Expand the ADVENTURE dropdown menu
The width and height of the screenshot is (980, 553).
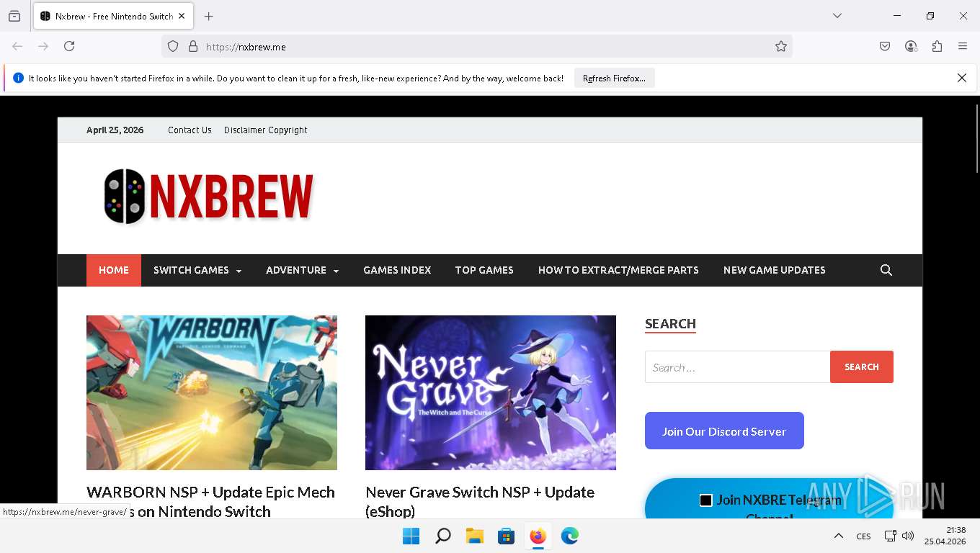click(302, 270)
